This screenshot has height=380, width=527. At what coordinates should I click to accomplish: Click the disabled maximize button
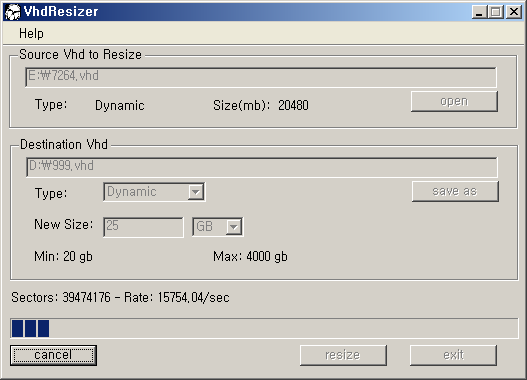pyautogui.click(x=495, y=12)
